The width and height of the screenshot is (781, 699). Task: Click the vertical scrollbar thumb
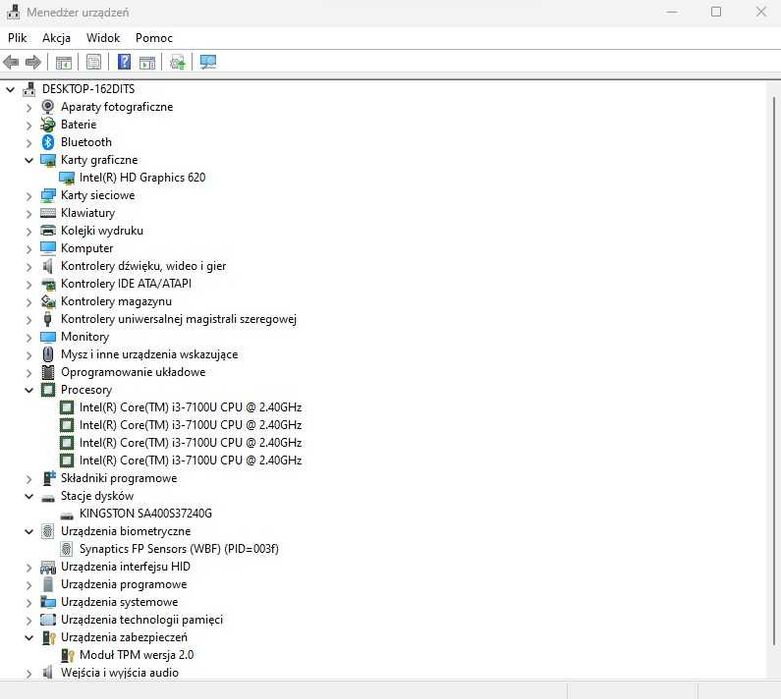774,370
